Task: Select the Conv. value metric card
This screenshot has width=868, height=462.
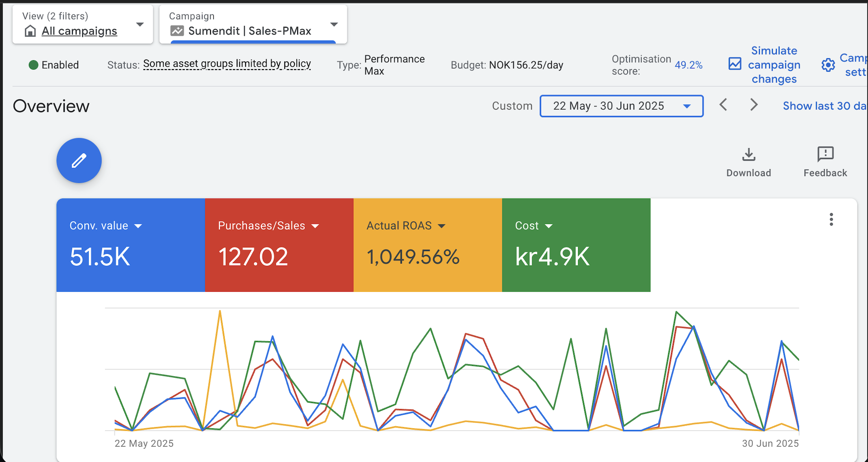Action: click(x=130, y=244)
